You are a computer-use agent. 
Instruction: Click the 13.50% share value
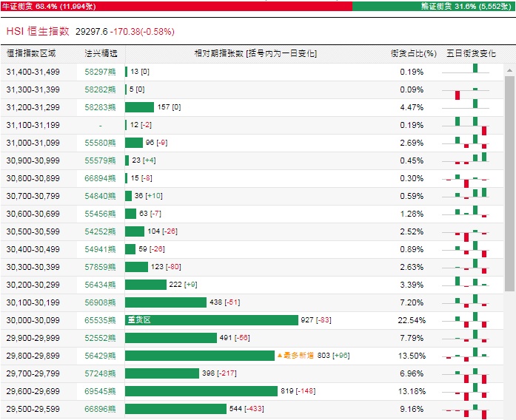click(x=412, y=356)
